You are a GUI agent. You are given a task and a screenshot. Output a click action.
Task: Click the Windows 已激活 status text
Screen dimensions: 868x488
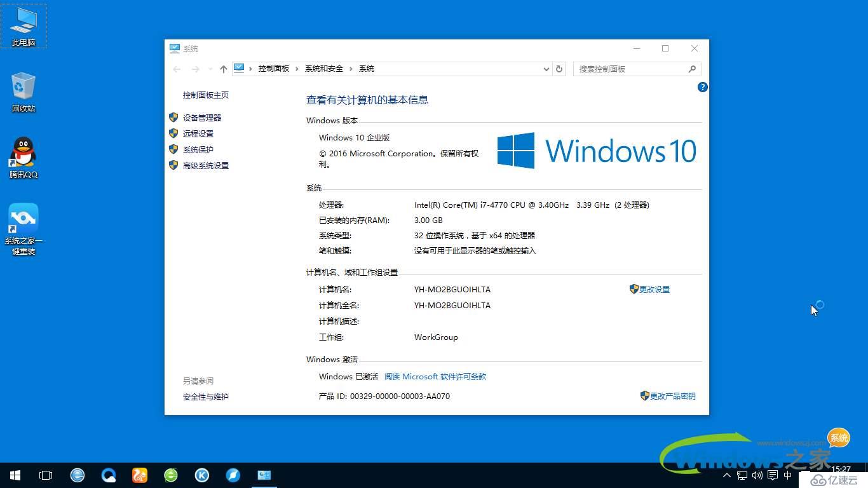[348, 376]
